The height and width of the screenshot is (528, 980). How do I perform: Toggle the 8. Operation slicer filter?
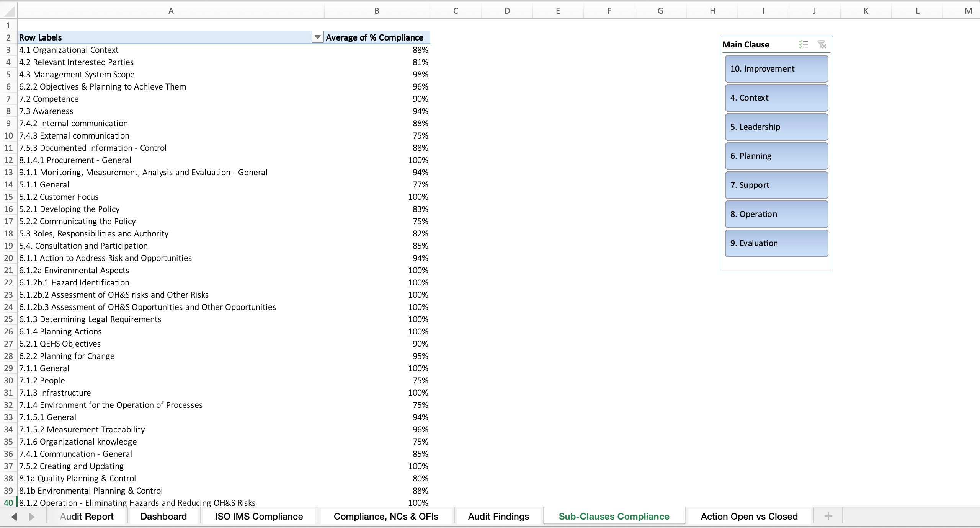click(776, 214)
